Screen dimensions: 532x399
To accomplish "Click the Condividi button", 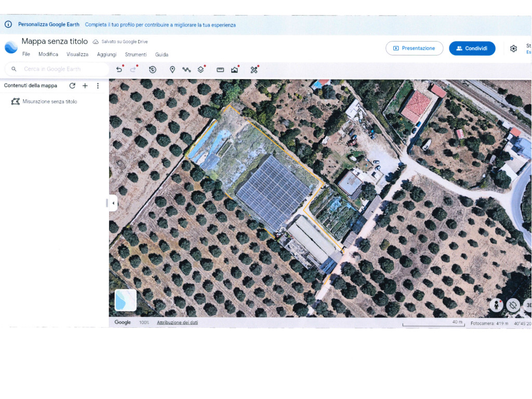I will [x=472, y=48].
